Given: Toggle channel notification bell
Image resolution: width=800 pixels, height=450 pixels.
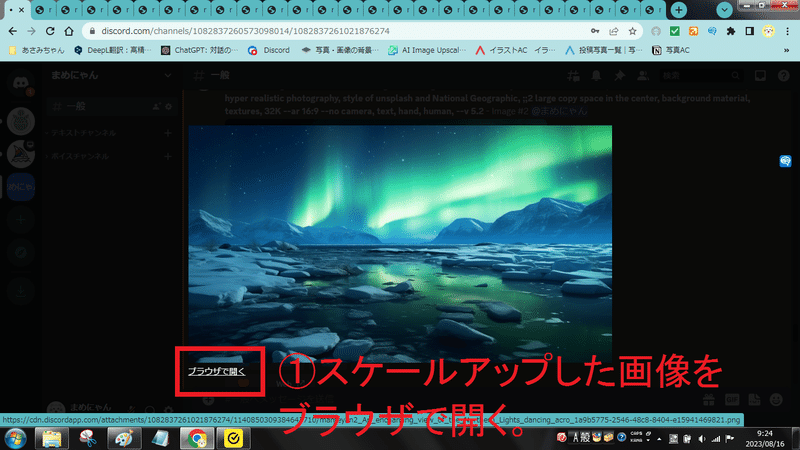Looking at the screenshot, I should point(596,76).
